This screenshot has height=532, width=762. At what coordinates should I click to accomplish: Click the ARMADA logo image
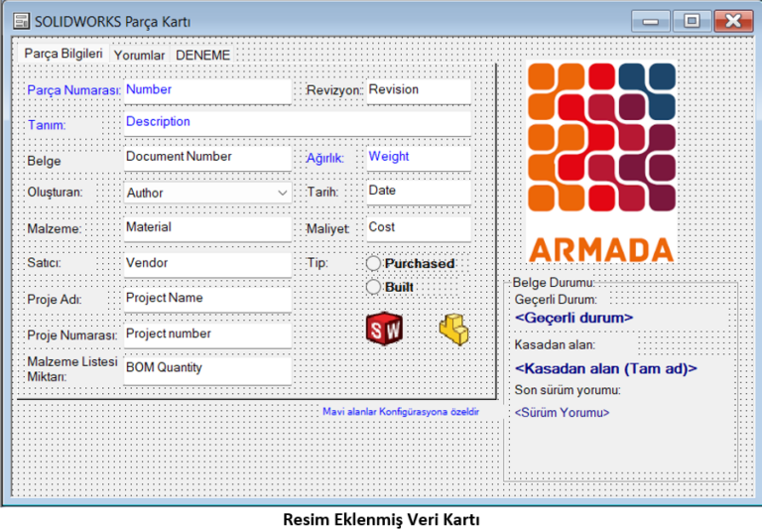click(601, 162)
